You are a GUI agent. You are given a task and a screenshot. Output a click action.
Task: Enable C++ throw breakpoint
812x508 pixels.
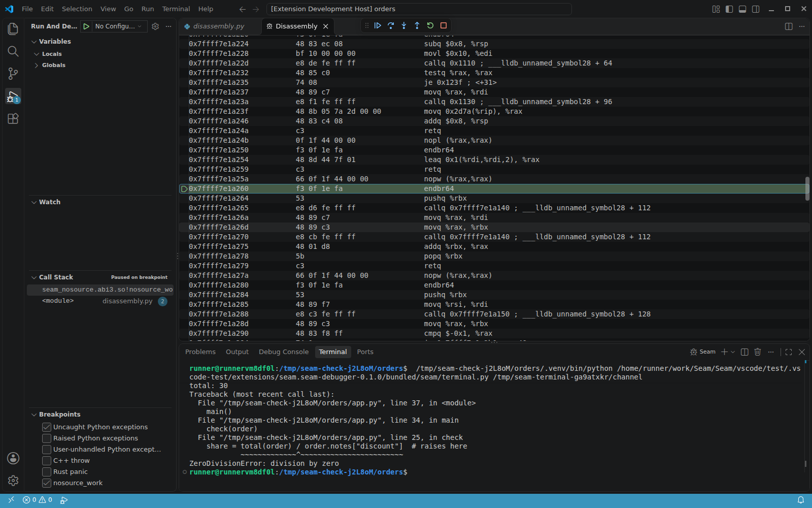pyautogui.click(x=47, y=461)
